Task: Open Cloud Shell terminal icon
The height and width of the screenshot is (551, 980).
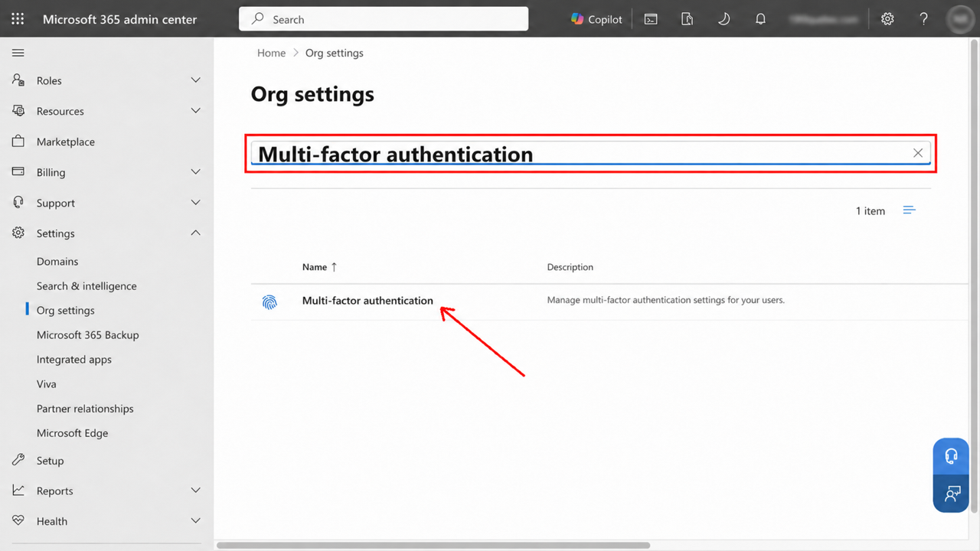Action: point(651,19)
